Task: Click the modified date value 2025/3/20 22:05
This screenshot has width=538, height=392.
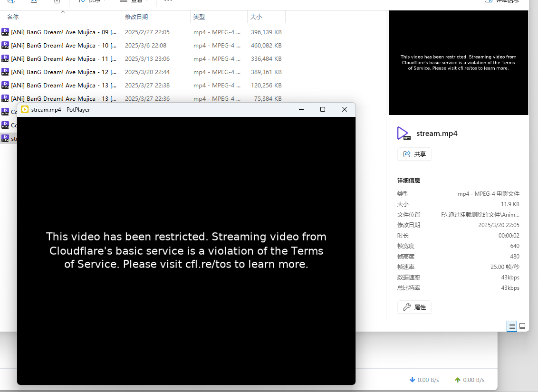Action: (499, 225)
